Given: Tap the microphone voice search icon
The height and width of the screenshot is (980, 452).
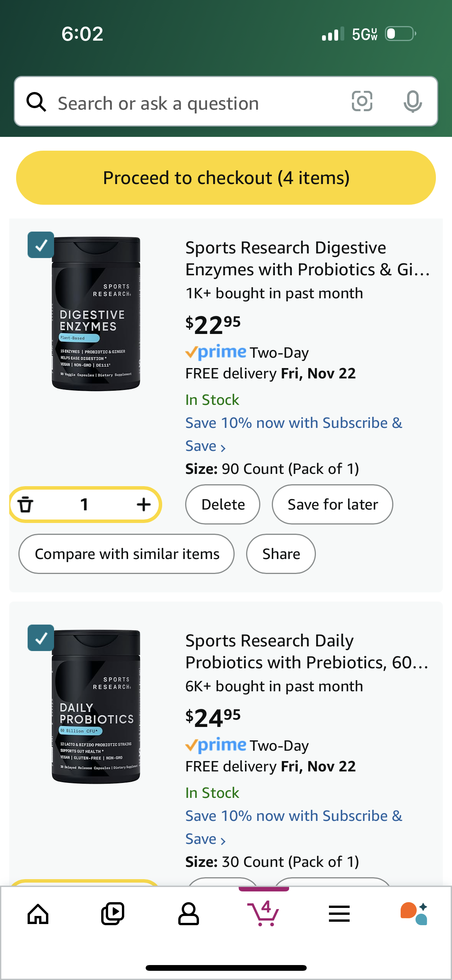Looking at the screenshot, I should click(413, 102).
